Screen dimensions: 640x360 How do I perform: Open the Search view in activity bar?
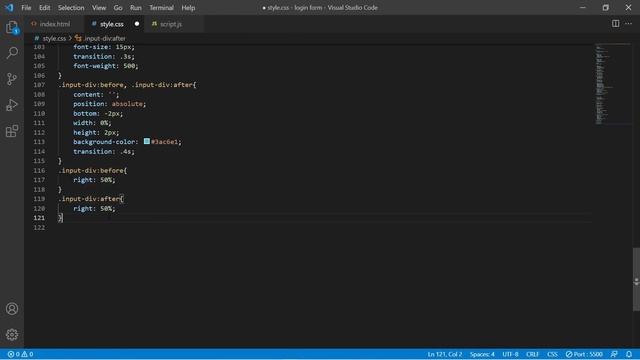pos(12,53)
